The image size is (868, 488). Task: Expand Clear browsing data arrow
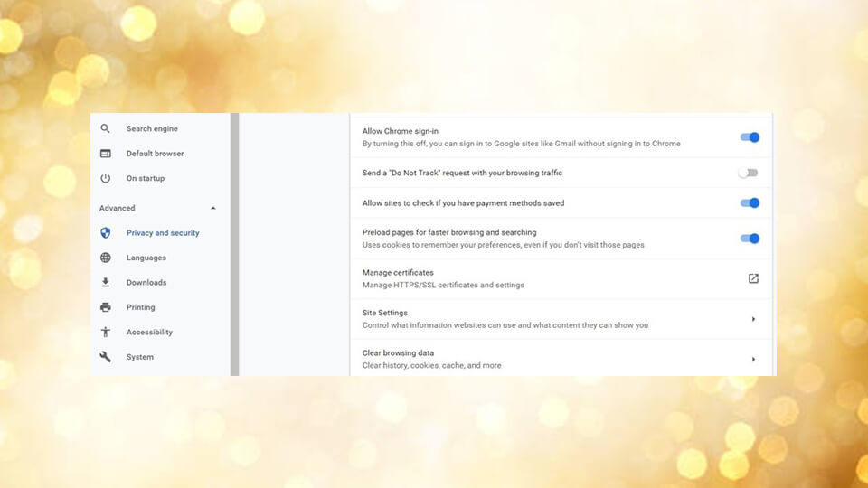753,360
